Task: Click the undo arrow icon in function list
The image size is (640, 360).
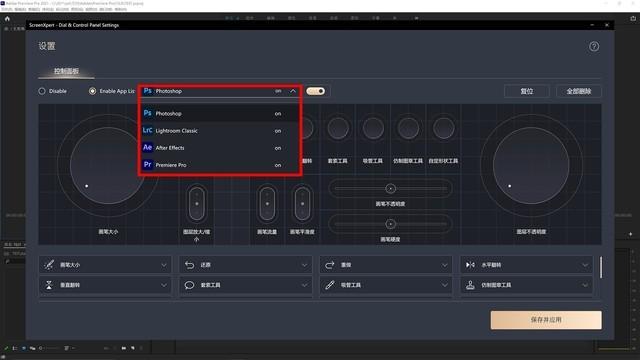Action: point(189,265)
